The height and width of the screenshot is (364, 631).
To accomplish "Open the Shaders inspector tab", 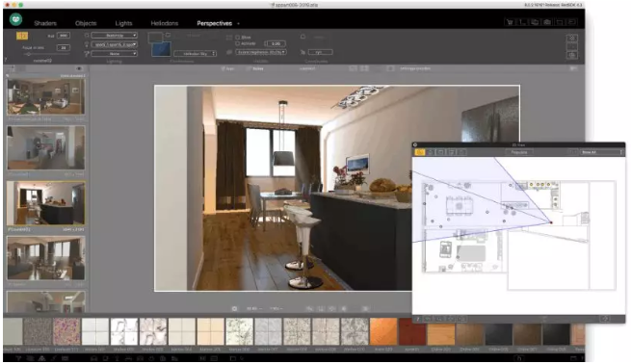I will 45,23.
